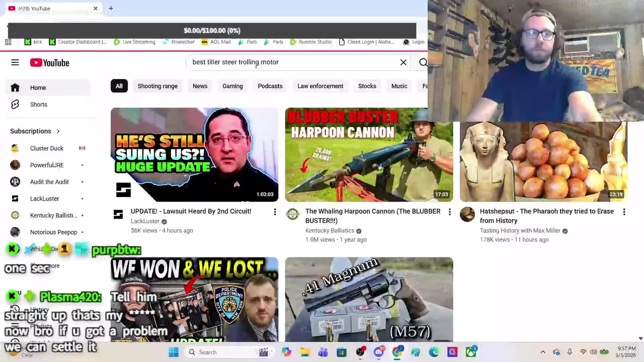Open the Rumble Studio bookmark
The width and height of the screenshot is (644, 362).
[x=310, y=42]
